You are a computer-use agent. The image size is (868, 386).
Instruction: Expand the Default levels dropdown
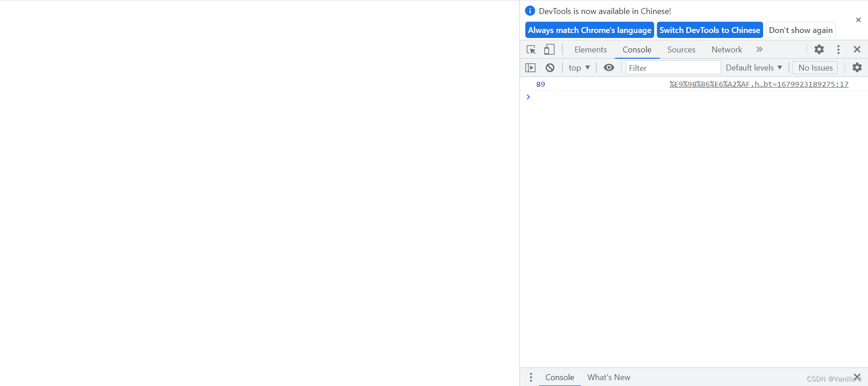click(754, 68)
